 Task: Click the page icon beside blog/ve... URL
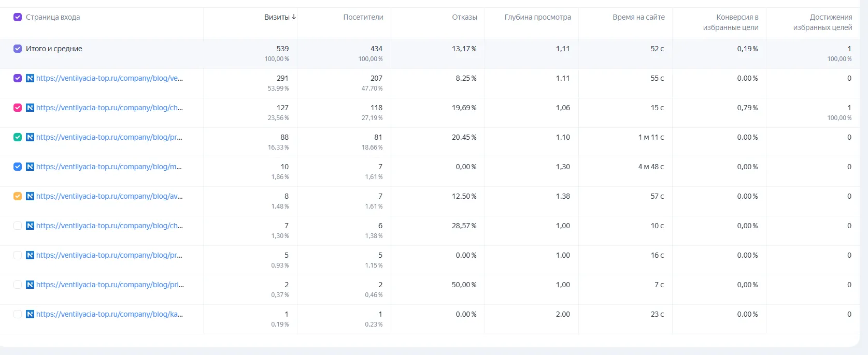30,78
